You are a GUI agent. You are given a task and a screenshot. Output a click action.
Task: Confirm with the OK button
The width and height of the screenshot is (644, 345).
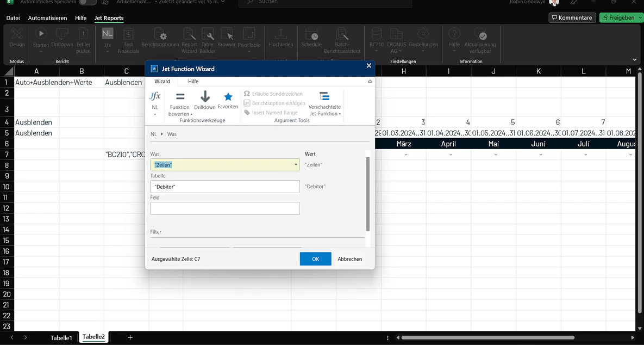coord(315,259)
